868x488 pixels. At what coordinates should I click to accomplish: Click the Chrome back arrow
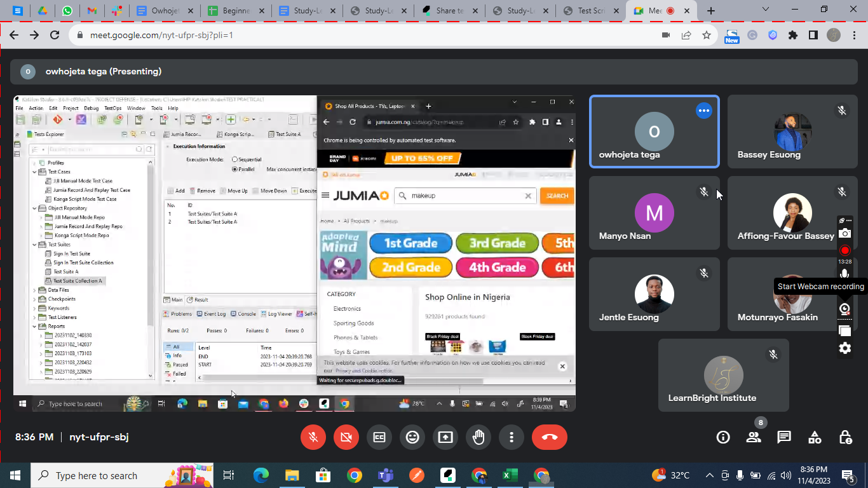coord(14,35)
